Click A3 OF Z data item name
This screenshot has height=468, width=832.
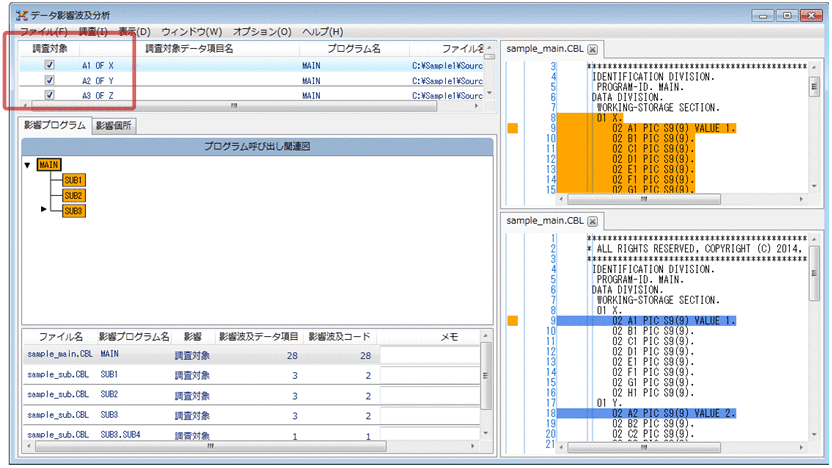pyautogui.click(x=98, y=96)
